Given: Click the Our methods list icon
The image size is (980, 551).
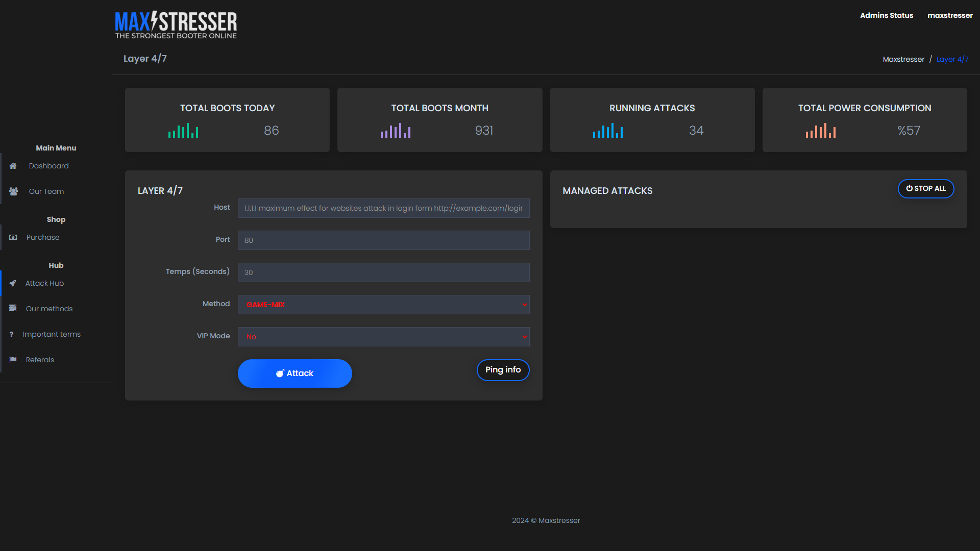Looking at the screenshot, I should 12,308.
